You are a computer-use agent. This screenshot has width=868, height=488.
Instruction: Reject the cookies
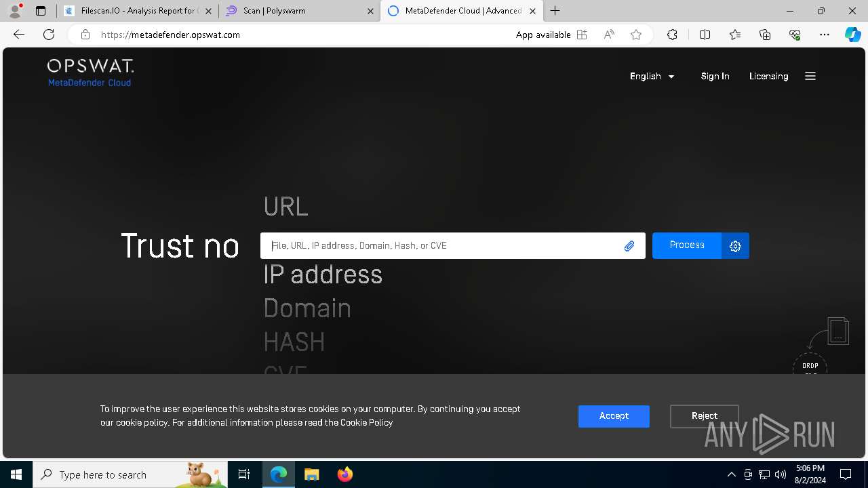pos(704,416)
